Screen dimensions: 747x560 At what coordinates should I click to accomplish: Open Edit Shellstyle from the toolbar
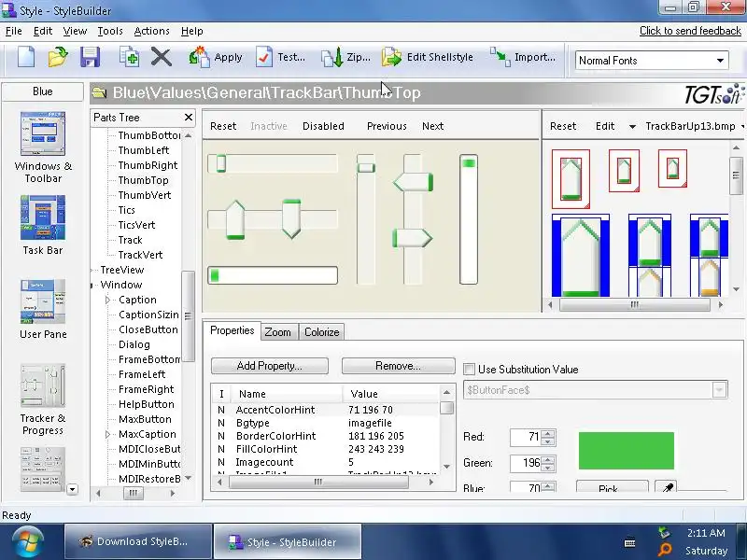point(428,57)
